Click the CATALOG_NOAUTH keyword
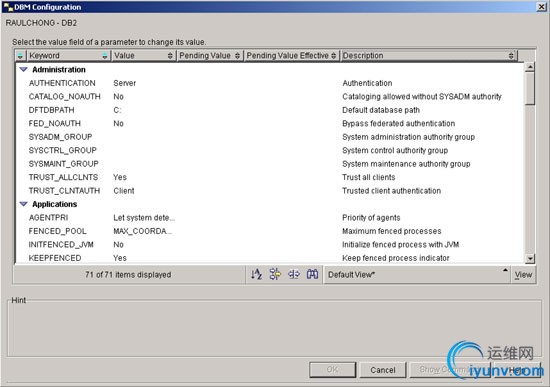This screenshot has width=550, height=387. point(65,96)
